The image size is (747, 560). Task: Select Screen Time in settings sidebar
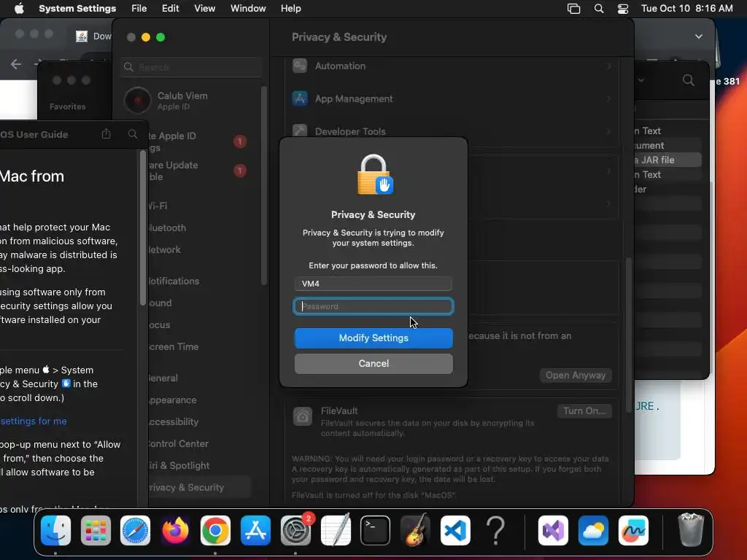pyautogui.click(x=174, y=346)
